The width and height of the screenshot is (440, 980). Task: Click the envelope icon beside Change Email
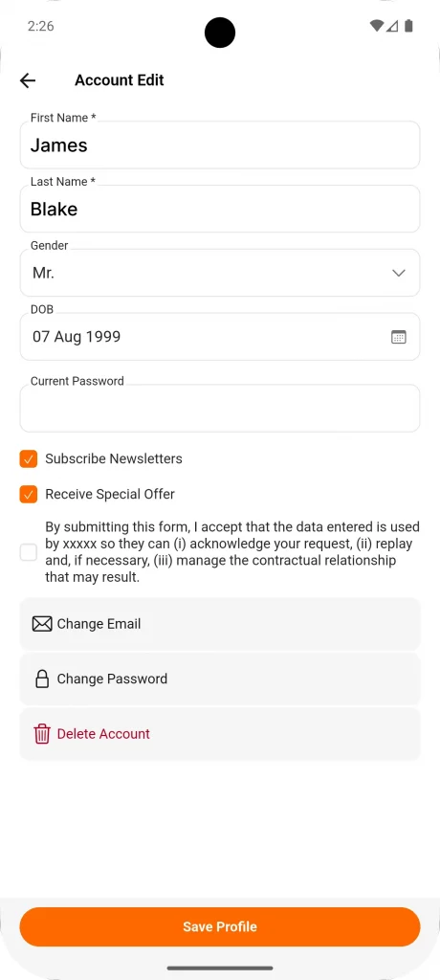42,624
